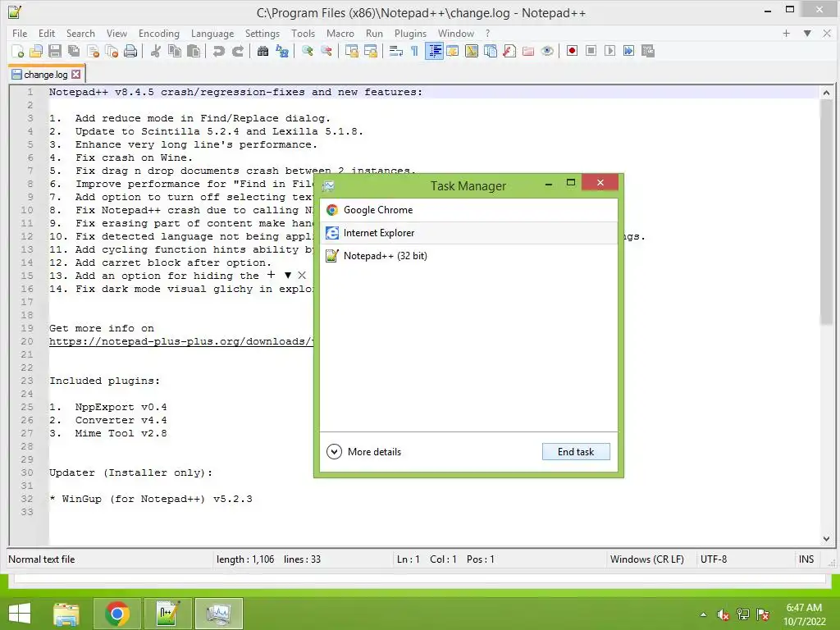The height and width of the screenshot is (630, 840).
Task: Open Folder as Workspace toolbar icon
Action: pyautogui.click(x=528, y=51)
